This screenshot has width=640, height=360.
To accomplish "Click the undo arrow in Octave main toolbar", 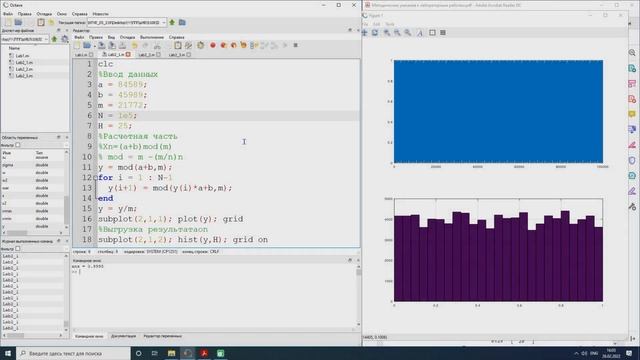I will coord(51,22).
